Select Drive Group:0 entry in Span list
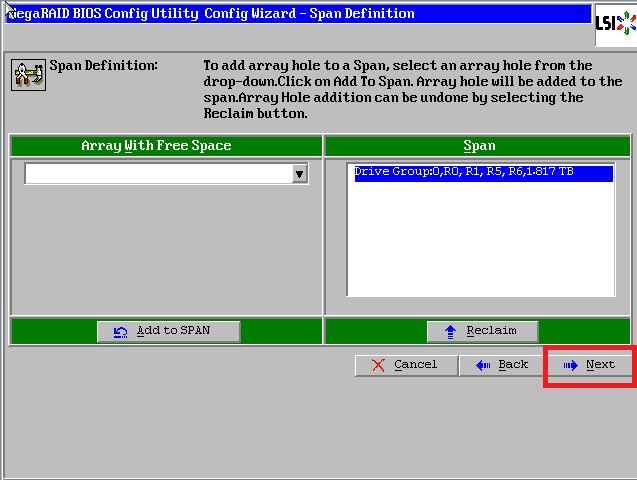This screenshot has width=637, height=480. point(463,173)
